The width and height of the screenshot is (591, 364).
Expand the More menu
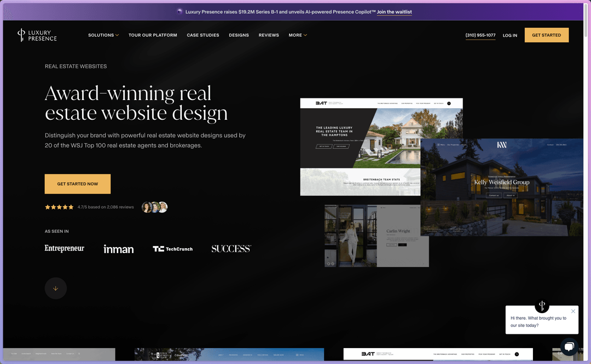pyautogui.click(x=298, y=35)
